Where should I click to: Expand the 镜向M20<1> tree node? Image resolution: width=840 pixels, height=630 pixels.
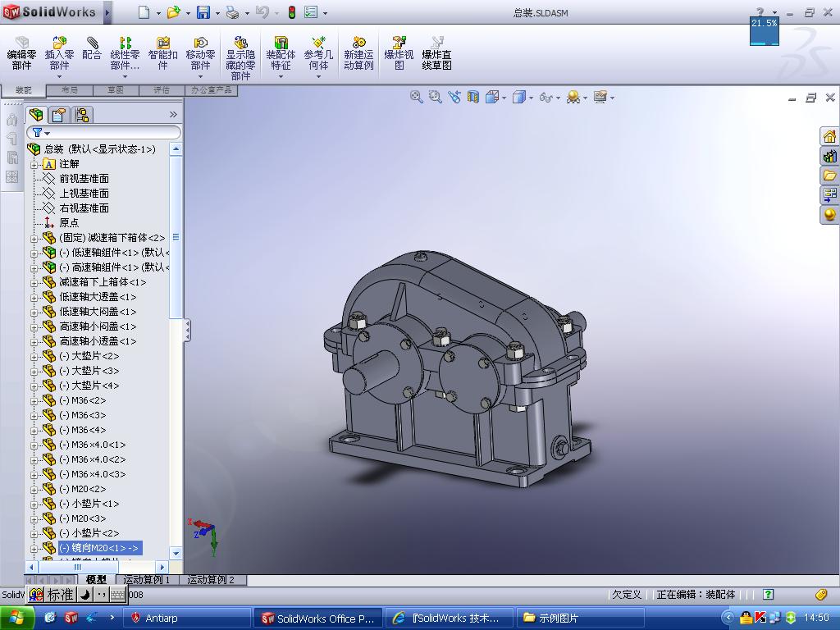coord(34,549)
